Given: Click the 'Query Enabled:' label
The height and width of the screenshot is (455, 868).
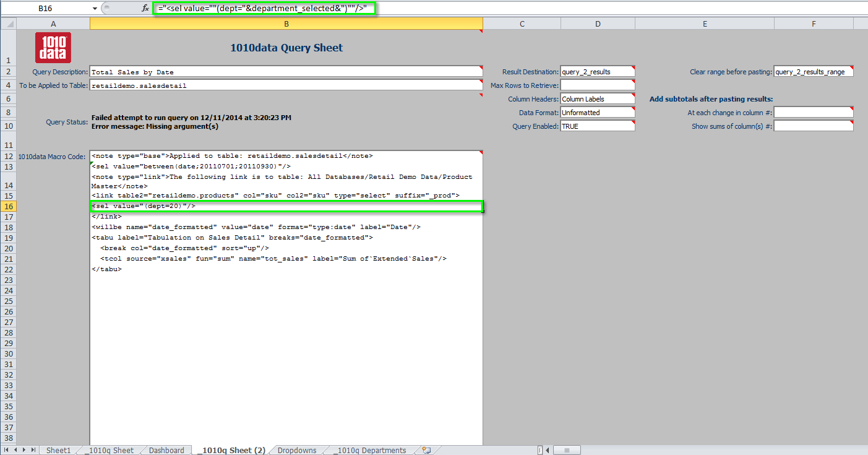Looking at the screenshot, I should pos(536,126).
